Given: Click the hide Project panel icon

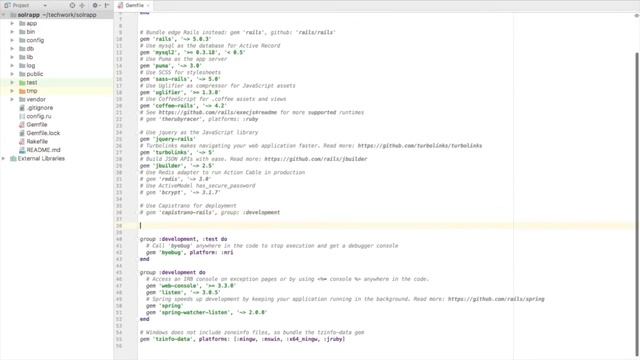Looking at the screenshot, I should pos(107,5).
